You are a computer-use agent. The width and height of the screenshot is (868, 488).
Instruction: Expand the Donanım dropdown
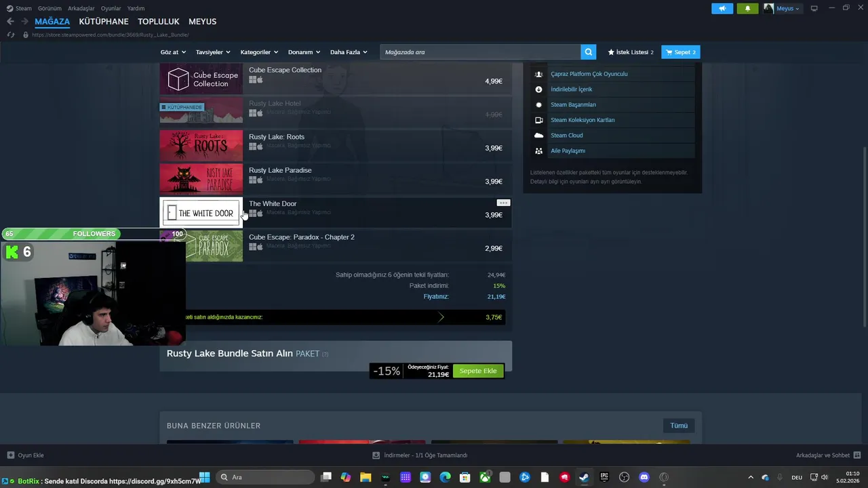click(304, 52)
